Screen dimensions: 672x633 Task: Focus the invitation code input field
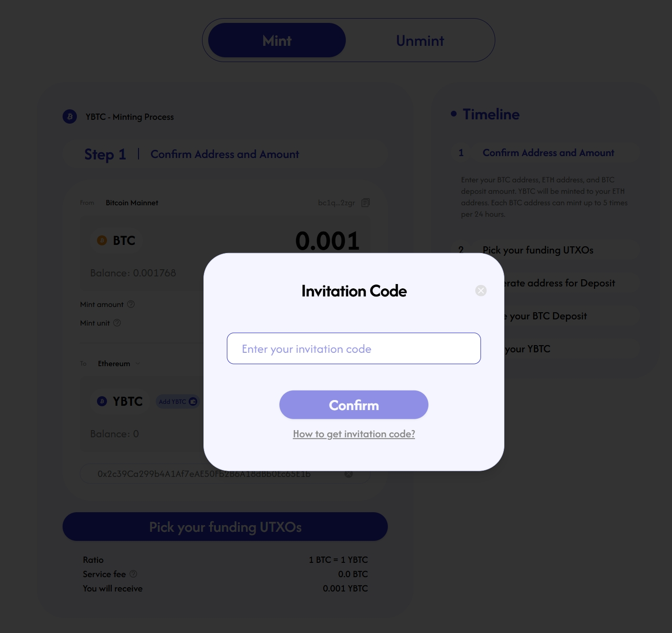(x=354, y=348)
